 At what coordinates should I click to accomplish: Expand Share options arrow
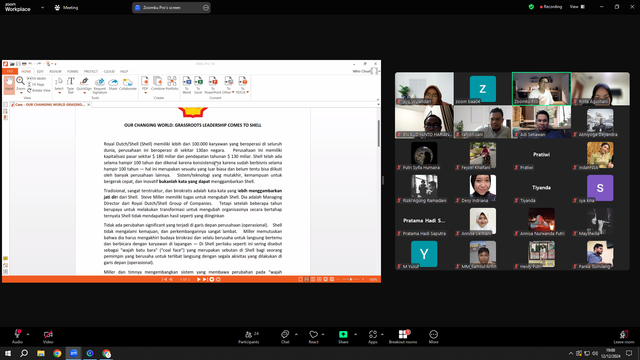pos(355,334)
